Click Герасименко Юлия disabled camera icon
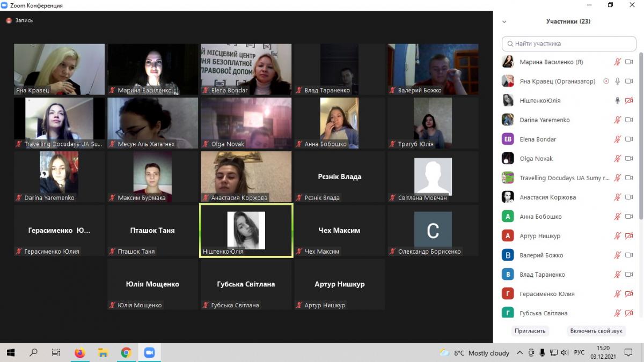 pos(629,294)
